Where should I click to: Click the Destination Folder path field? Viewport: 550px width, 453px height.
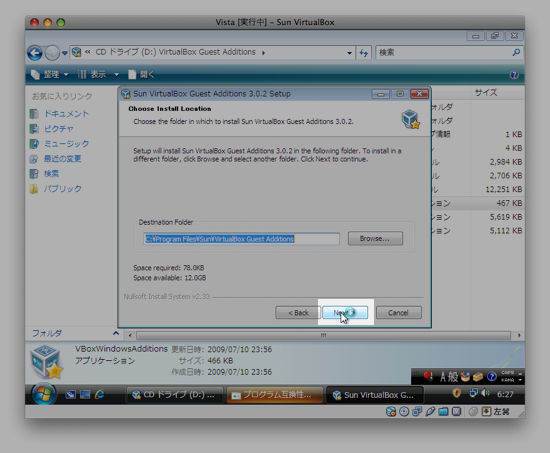(x=241, y=239)
